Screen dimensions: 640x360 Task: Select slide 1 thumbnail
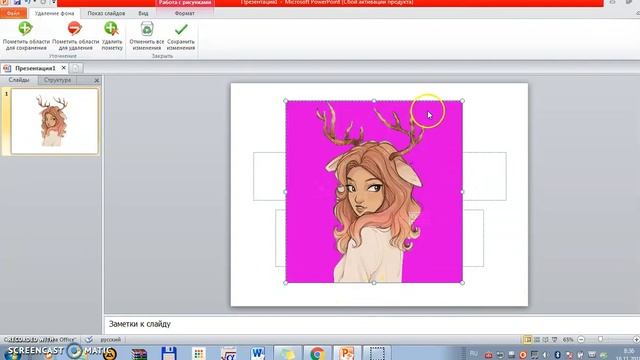(54, 122)
